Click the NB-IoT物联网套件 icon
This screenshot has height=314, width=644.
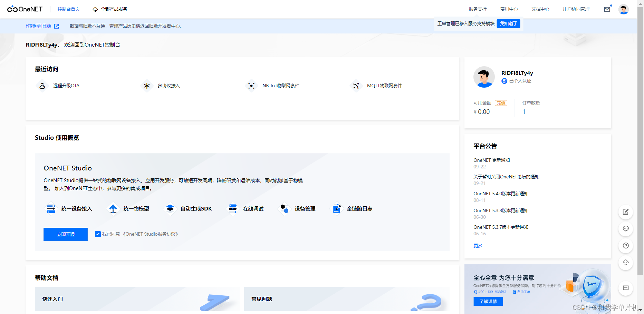coord(251,86)
